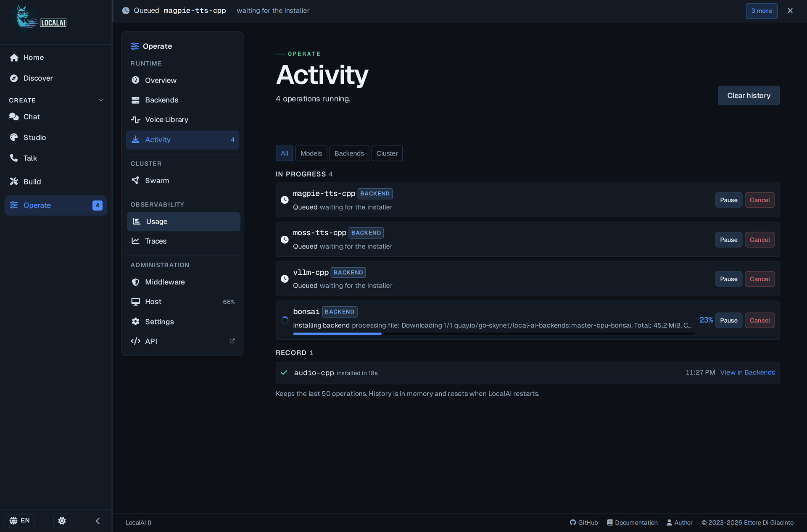Open Talk phone icon
Screen dimensions: 807x532
tap(14, 158)
